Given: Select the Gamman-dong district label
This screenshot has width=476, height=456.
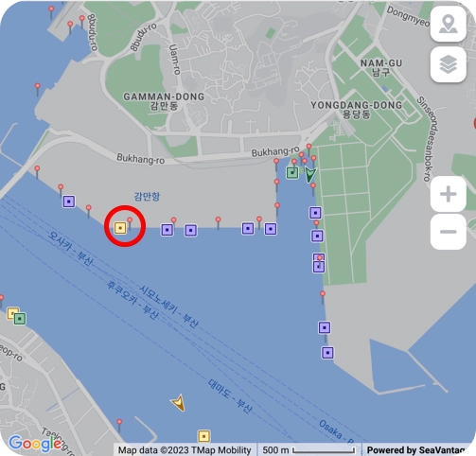Looking at the screenshot, I should [164, 101].
